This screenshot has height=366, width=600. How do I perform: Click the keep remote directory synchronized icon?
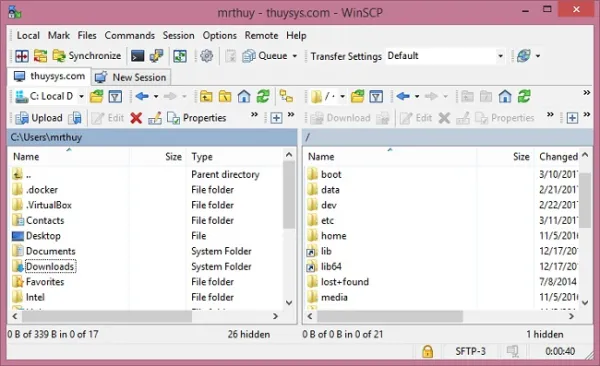[180, 56]
